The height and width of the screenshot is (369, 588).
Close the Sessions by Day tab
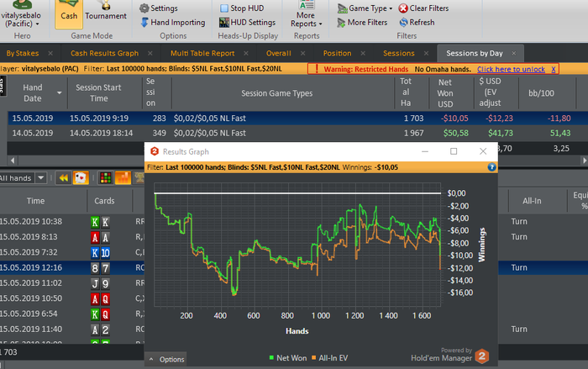[x=514, y=53]
